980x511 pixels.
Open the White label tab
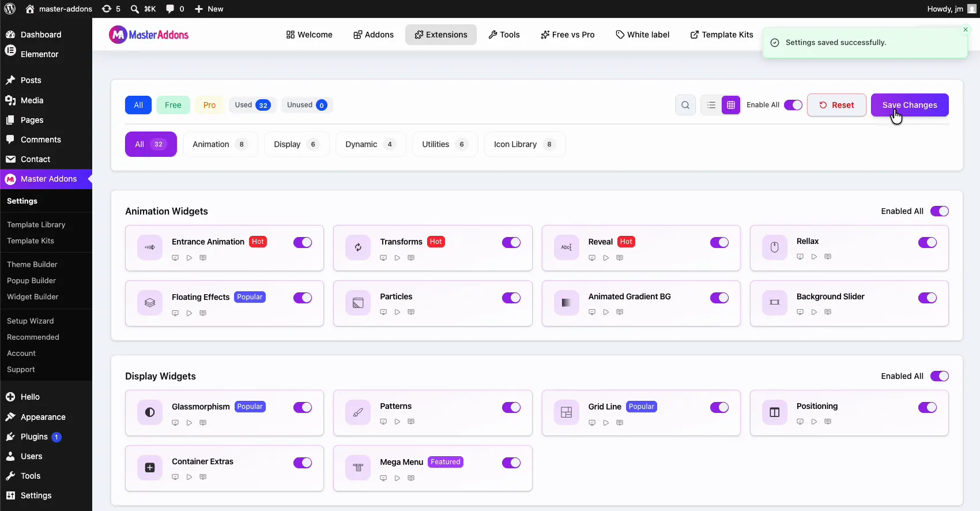coord(643,35)
